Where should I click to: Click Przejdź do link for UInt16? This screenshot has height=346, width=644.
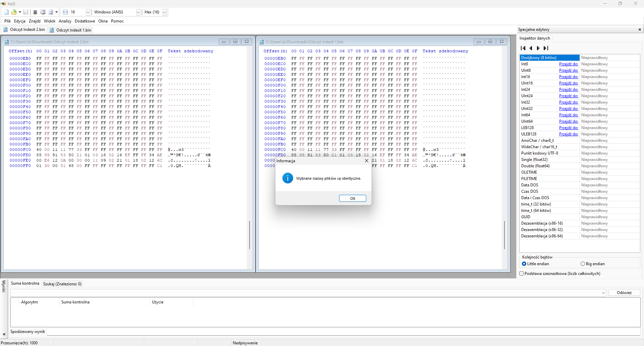coord(569,83)
